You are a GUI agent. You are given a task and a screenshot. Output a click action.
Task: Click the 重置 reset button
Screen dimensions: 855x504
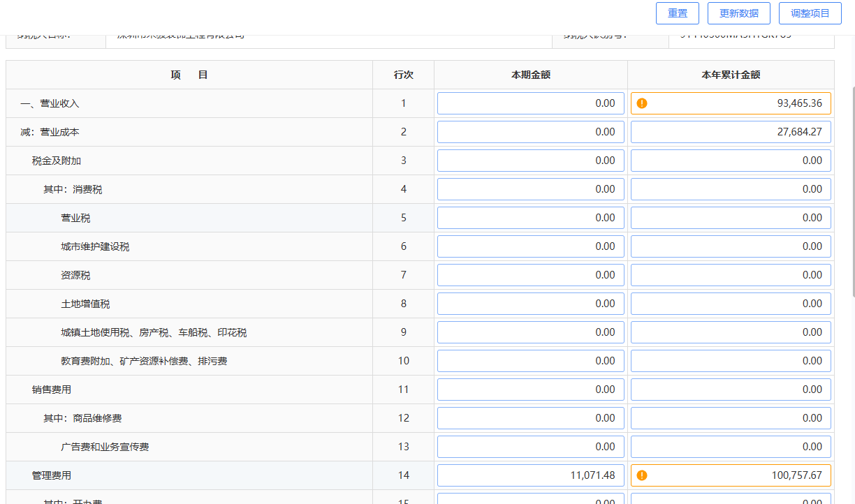click(677, 13)
